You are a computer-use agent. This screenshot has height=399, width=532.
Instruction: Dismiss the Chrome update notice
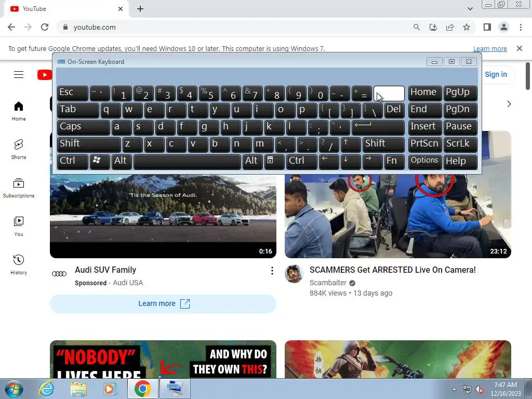click(x=520, y=48)
